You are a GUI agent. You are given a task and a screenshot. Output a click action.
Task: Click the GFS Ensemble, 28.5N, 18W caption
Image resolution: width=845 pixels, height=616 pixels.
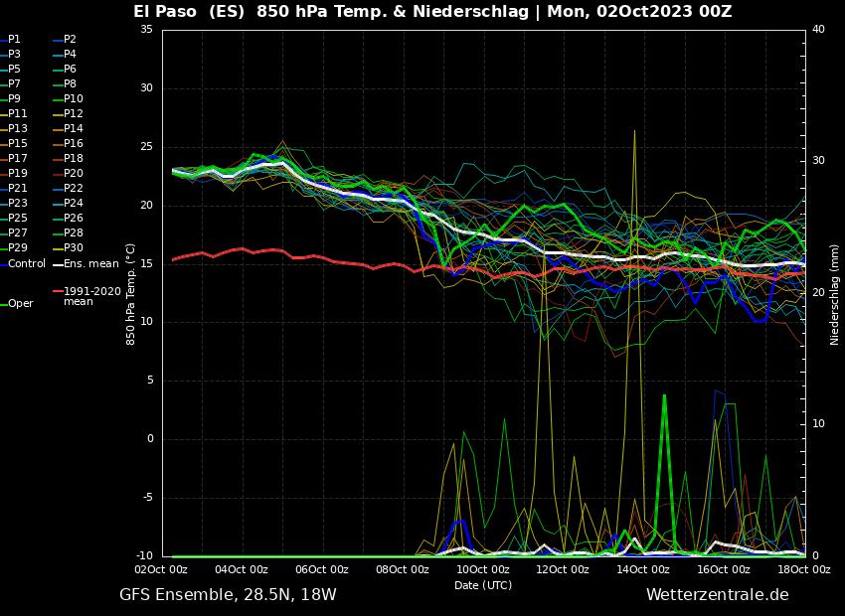(228, 595)
